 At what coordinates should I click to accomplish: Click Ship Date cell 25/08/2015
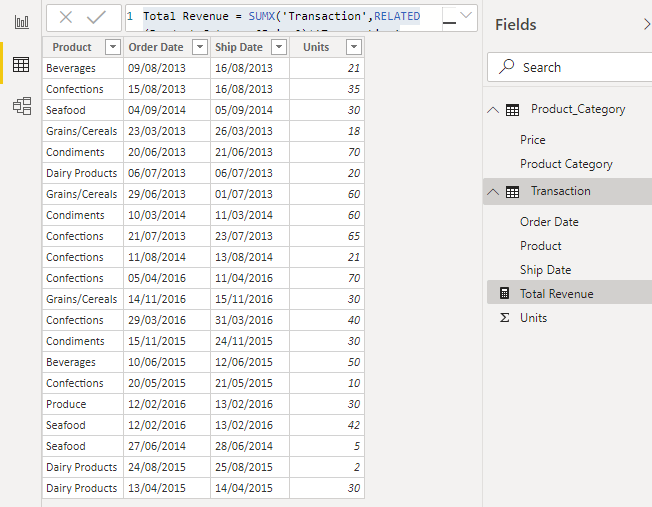click(x=249, y=467)
